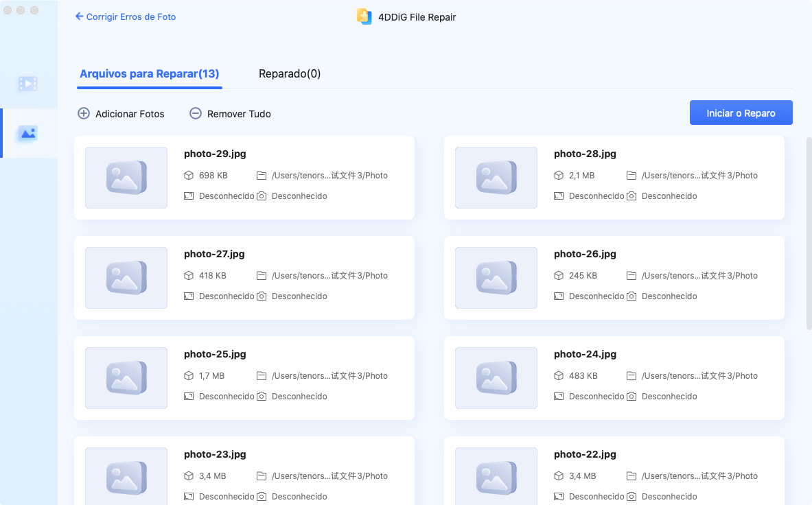
Task: Click the plus icon beside Adicionar Fotos
Action: 83,113
